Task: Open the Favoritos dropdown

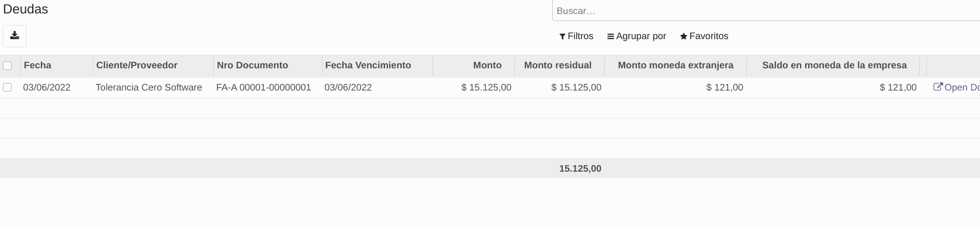Action: (704, 36)
